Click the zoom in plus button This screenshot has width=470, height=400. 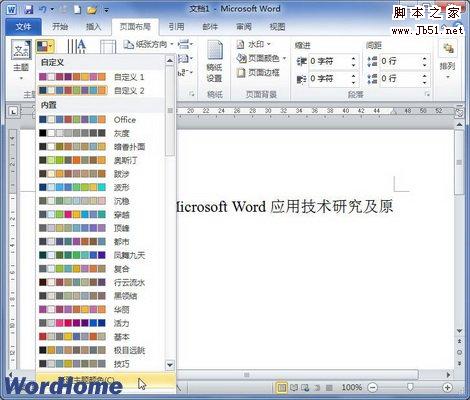pos(447,387)
